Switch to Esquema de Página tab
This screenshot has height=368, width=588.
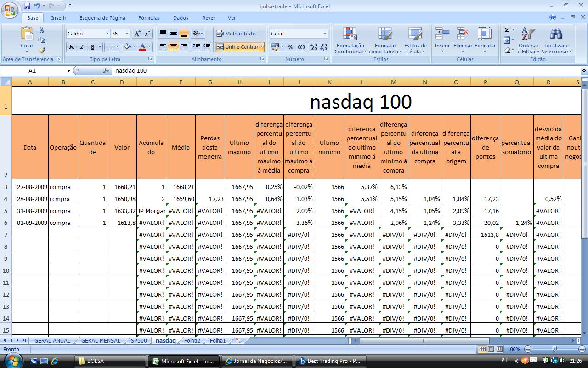[x=102, y=18]
